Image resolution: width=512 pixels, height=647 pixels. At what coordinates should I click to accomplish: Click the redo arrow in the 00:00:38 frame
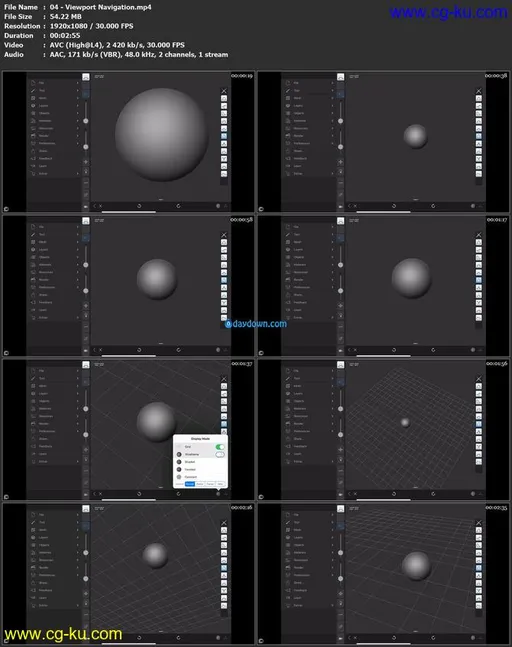[433, 205]
